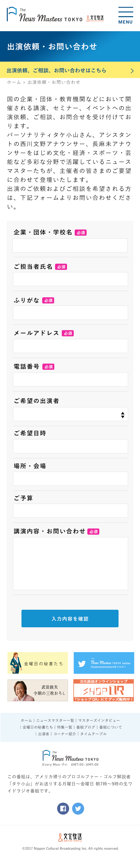This screenshot has width=140, height=868.
Task: Open the Facebook page icon
Action: click(x=63, y=808)
